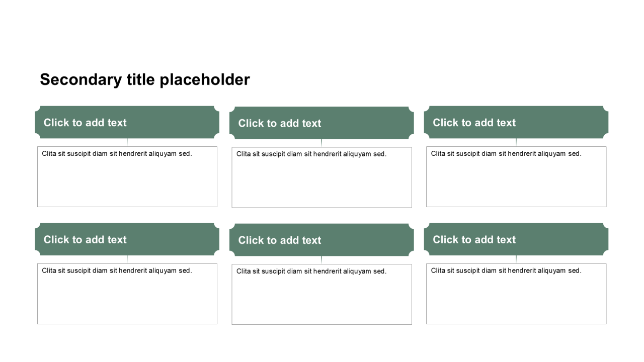Click the connector line under bottom-left banner
Screen dimensions: 644x362
tap(127, 259)
